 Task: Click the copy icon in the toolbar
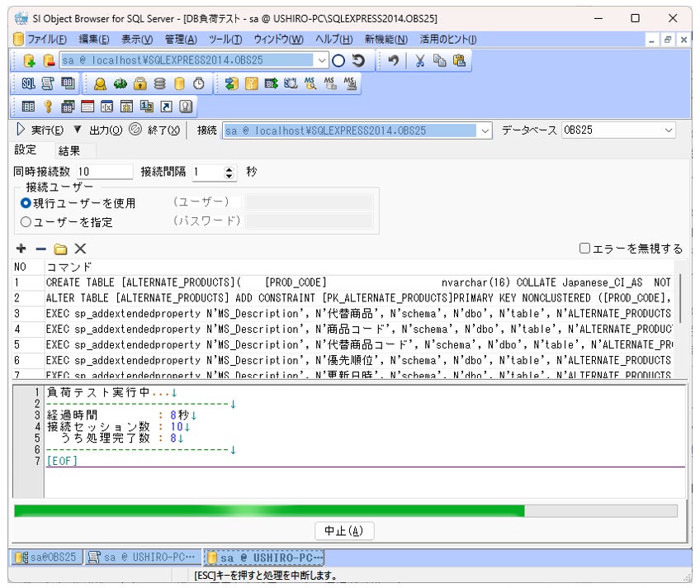click(439, 60)
